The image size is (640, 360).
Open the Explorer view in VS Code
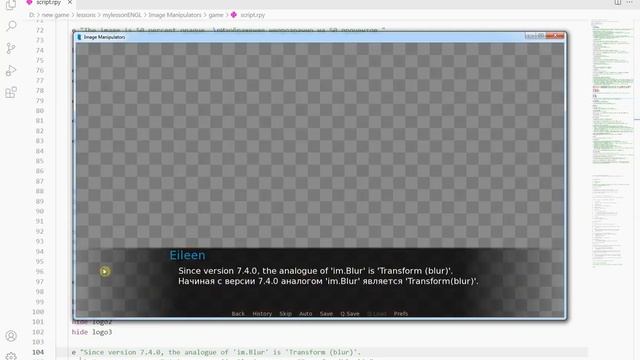click(x=11, y=4)
